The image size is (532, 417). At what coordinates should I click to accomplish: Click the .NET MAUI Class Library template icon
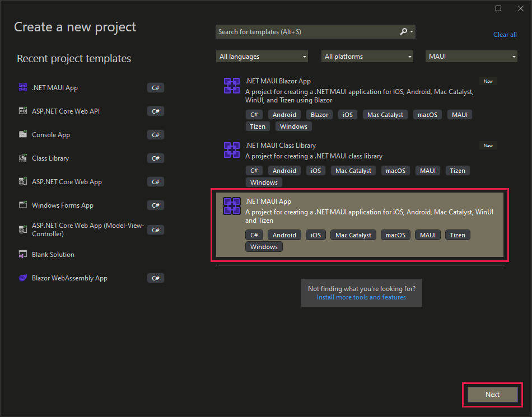(x=232, y=150)
